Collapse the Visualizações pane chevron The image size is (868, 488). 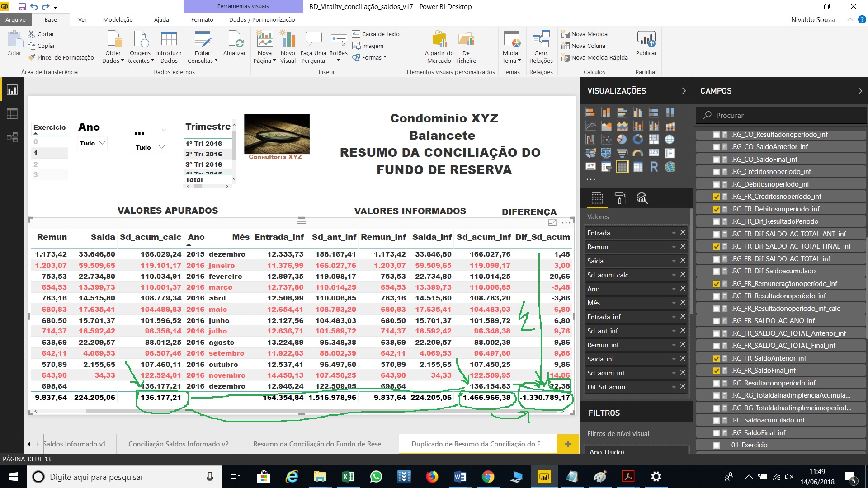684,91
